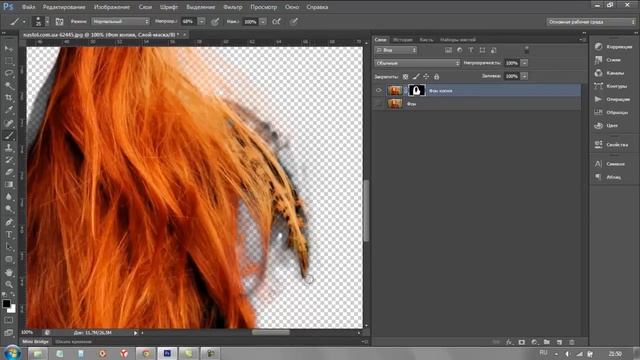Select the Dodge tool
This screenshot has width=640, height=360.
(x=9, y=209)
